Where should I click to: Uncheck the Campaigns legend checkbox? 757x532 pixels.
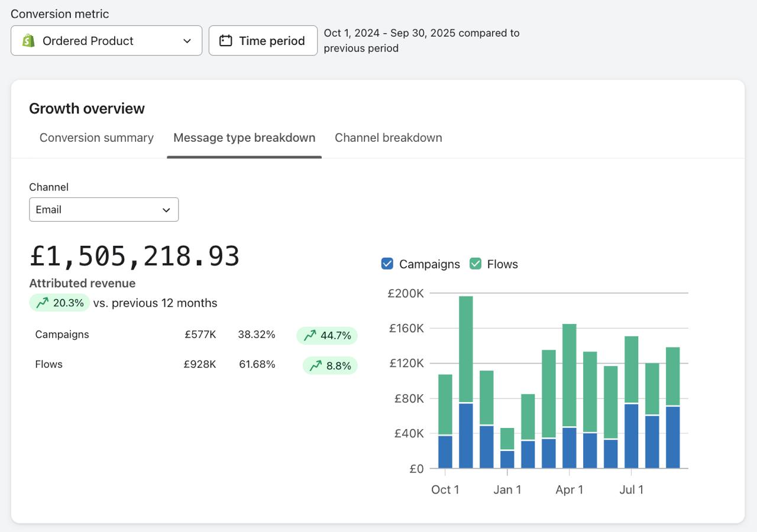click(387, 264)
